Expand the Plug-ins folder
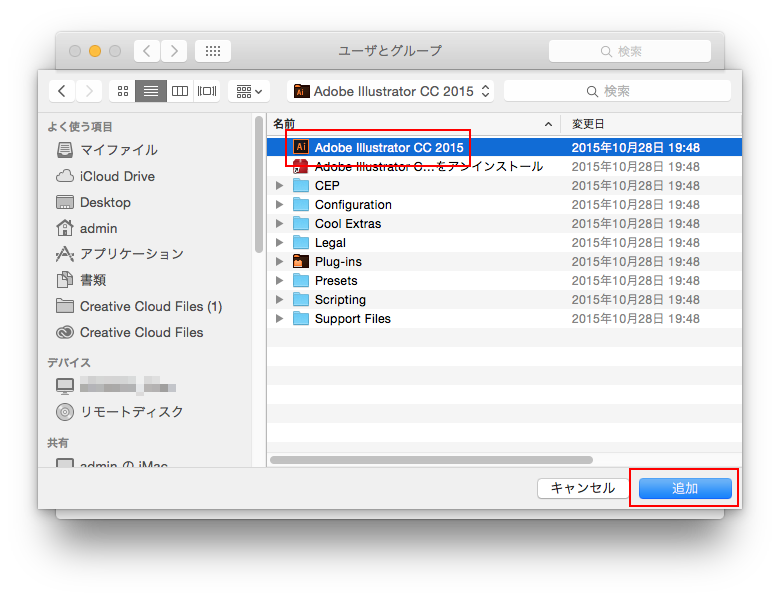Image resolution: width=780 pixels, height=599 pixels. (x=280, y=261)
